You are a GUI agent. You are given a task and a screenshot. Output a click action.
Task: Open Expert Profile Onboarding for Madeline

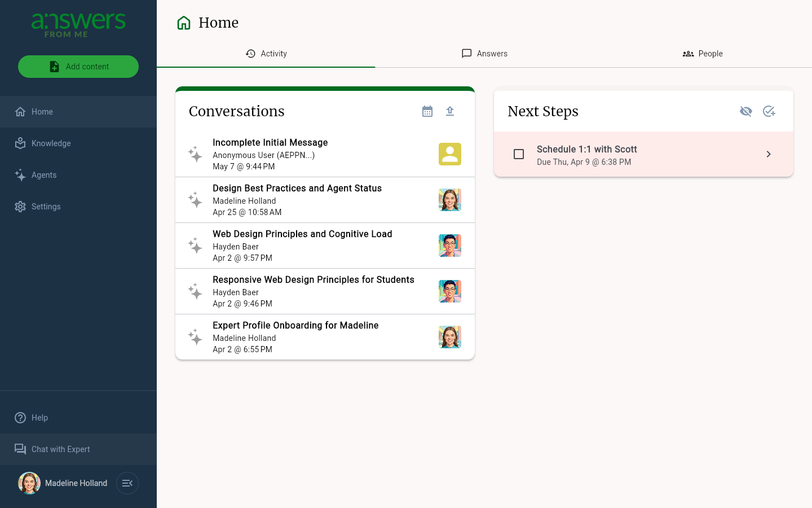pos(325,337)
